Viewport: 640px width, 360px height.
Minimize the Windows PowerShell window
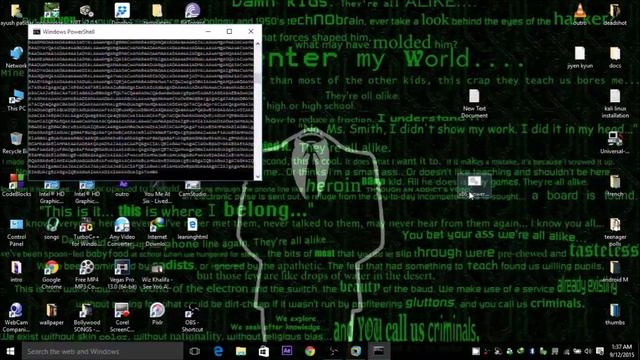(x=208, y=31)
